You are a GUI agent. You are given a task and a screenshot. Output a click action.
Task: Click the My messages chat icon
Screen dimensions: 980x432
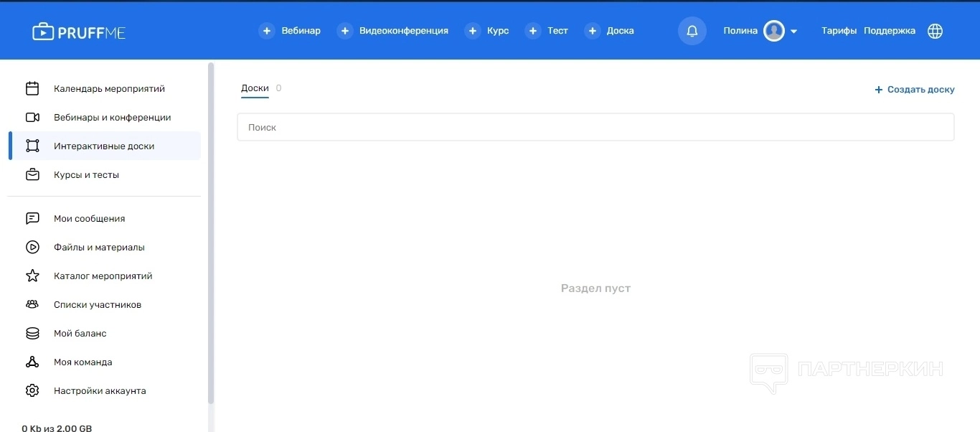pyautogui.click(x=32, y=219)
